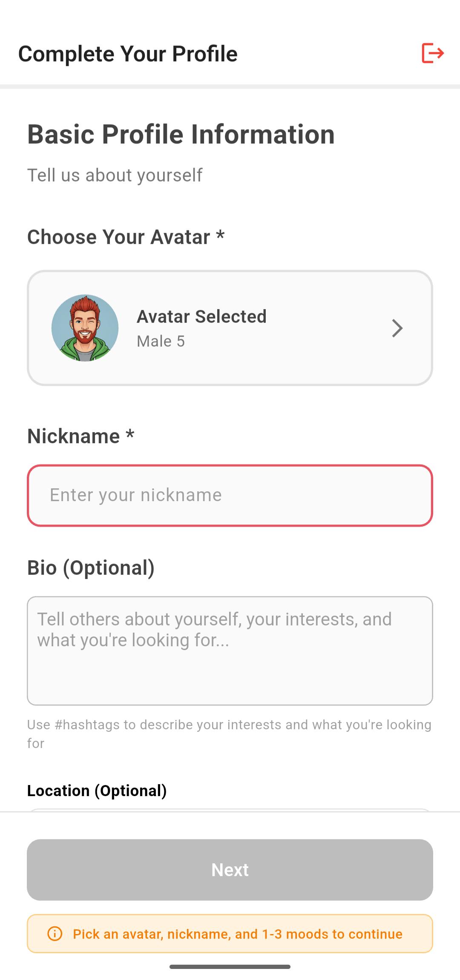Click the info circle icon in the warning banner
460x980 pixels.
55,934
